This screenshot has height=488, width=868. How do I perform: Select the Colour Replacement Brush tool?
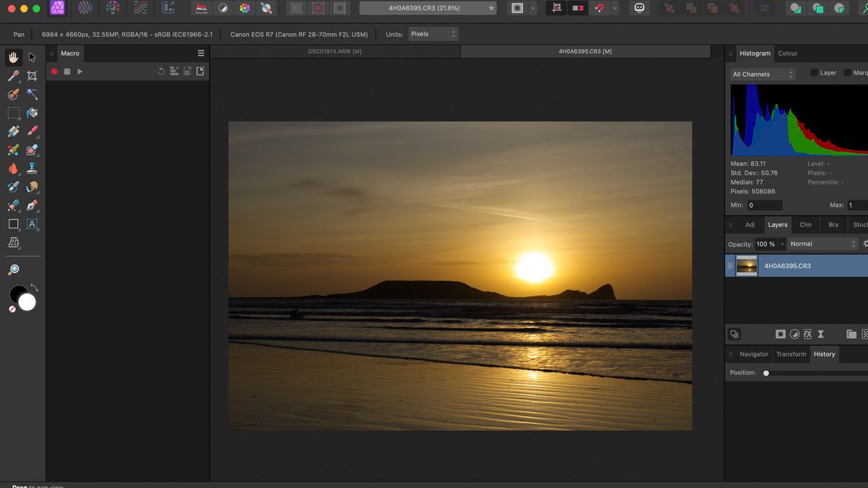(x=13, y=150)
